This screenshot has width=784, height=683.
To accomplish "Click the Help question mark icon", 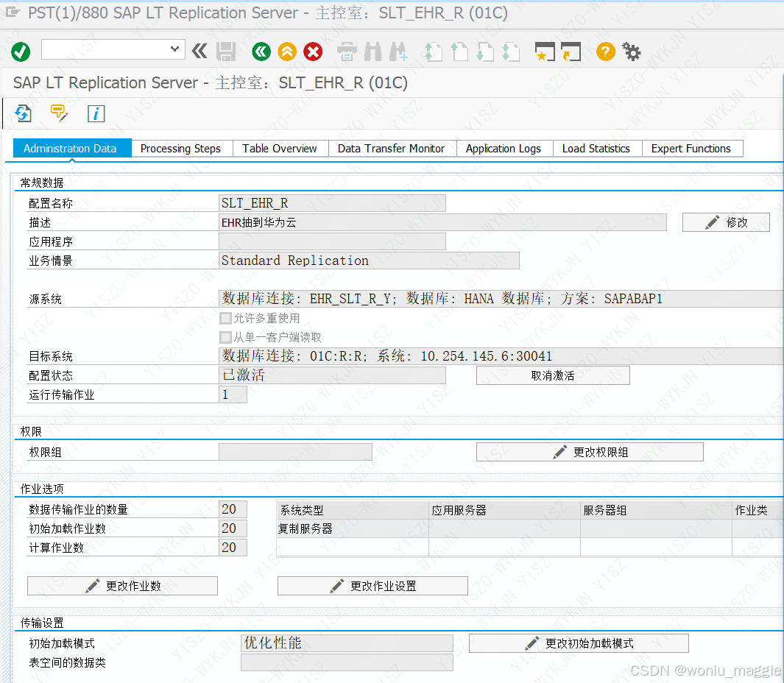I will point(605,52).
